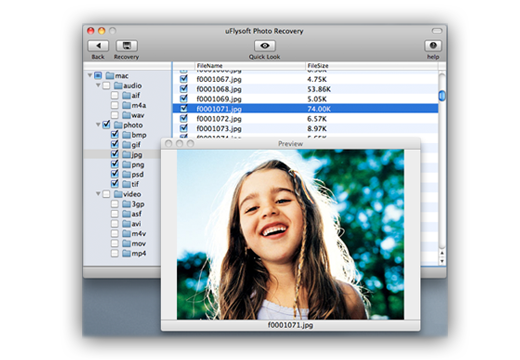Image resolution: width=520 pixels, height=360 pixels.
Task: Select the 3gp folder icon
Action: (126, 204)
